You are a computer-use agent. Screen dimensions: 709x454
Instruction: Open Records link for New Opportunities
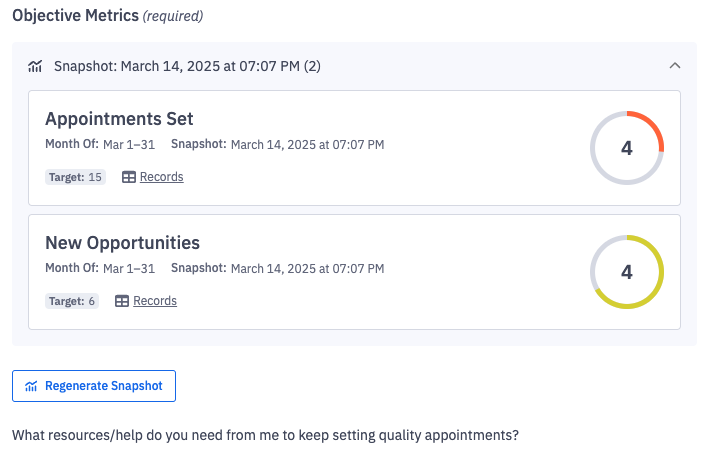(155, 301)
